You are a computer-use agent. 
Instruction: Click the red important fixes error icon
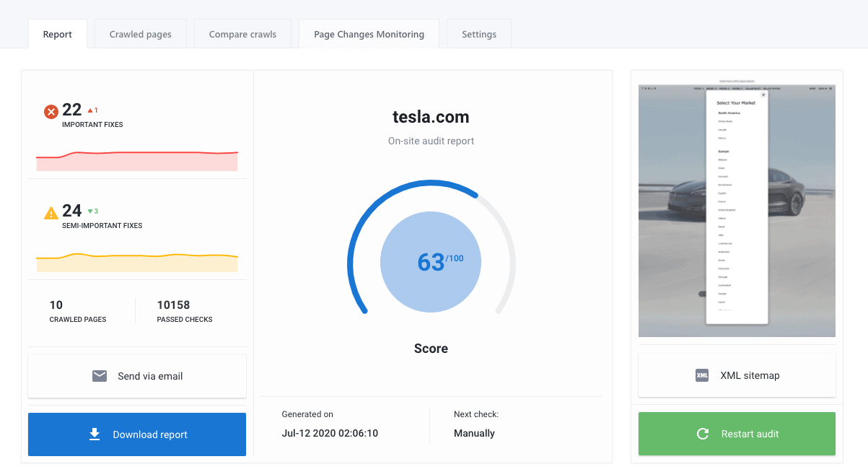(x=51, y=111)
